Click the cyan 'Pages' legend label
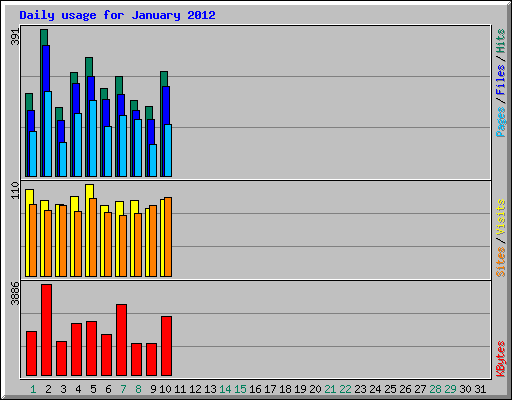 (x=501, y=122)
